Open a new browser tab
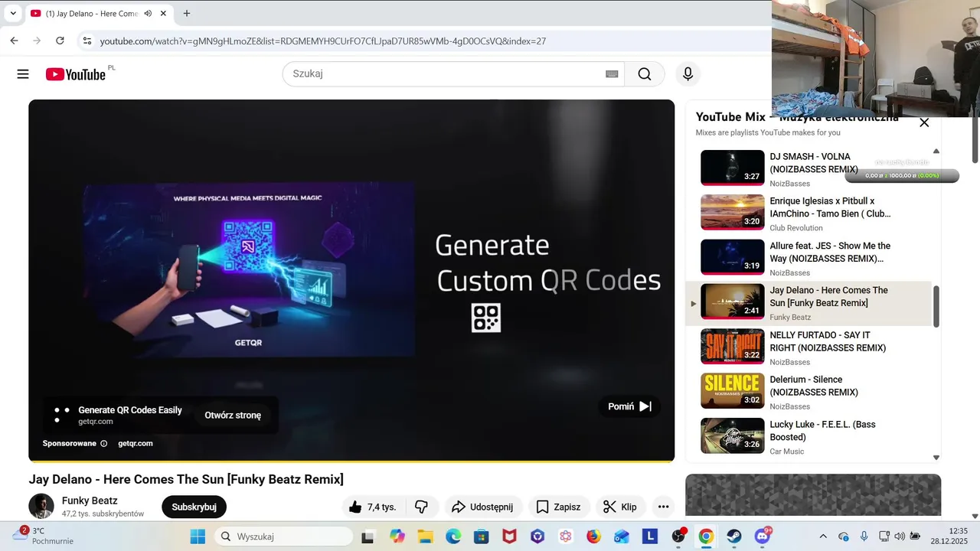The width and height of the screenshot is (980, 551). point(186,13)
